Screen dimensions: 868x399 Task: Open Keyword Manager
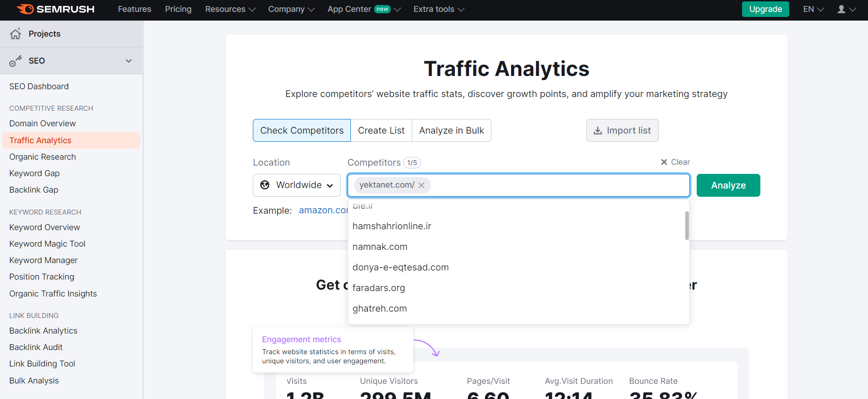[x=44, y=260]
